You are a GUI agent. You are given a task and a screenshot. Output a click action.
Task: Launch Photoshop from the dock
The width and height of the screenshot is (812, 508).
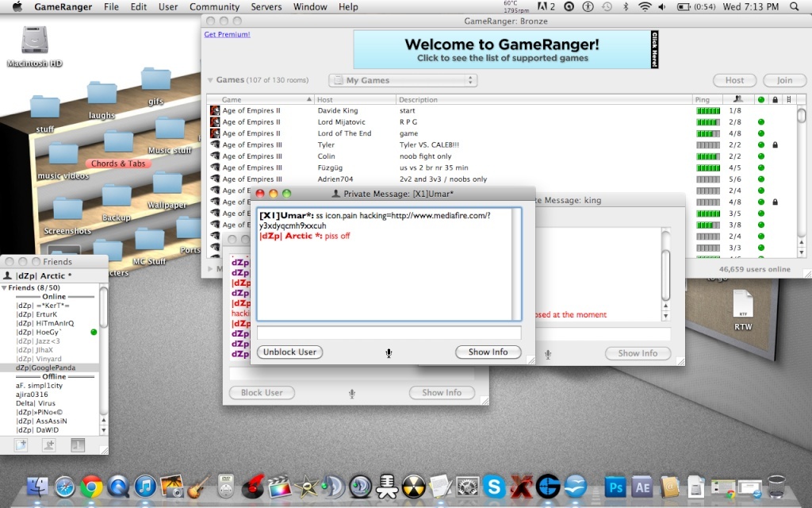tap(615, 487)
